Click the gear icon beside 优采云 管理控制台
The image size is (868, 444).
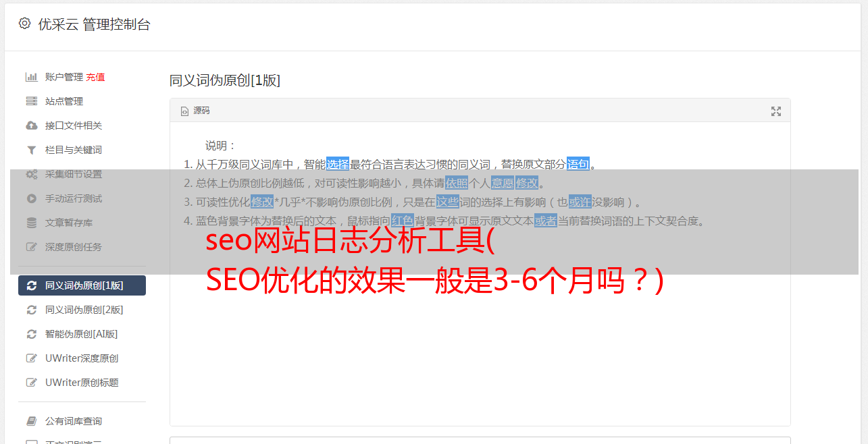coord(25,24)
